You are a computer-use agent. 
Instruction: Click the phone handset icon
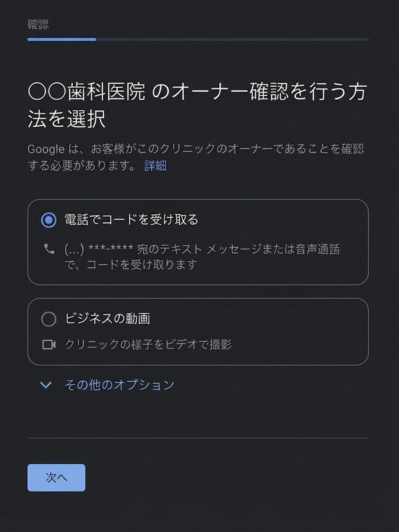click(x=49, y=249)
